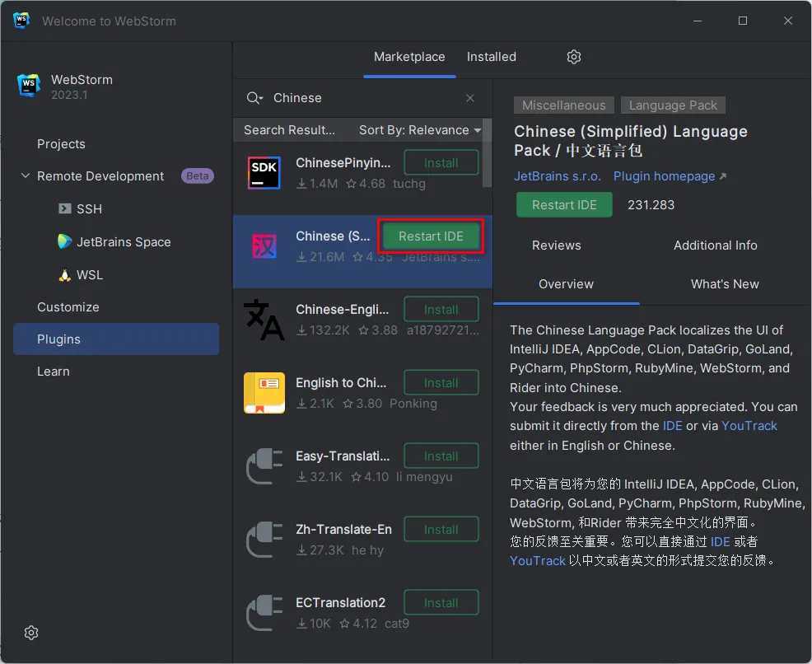Screen dimensions: 812x664
Task: Install the English to Chinese plugin
Action: [x=441, y=383]
